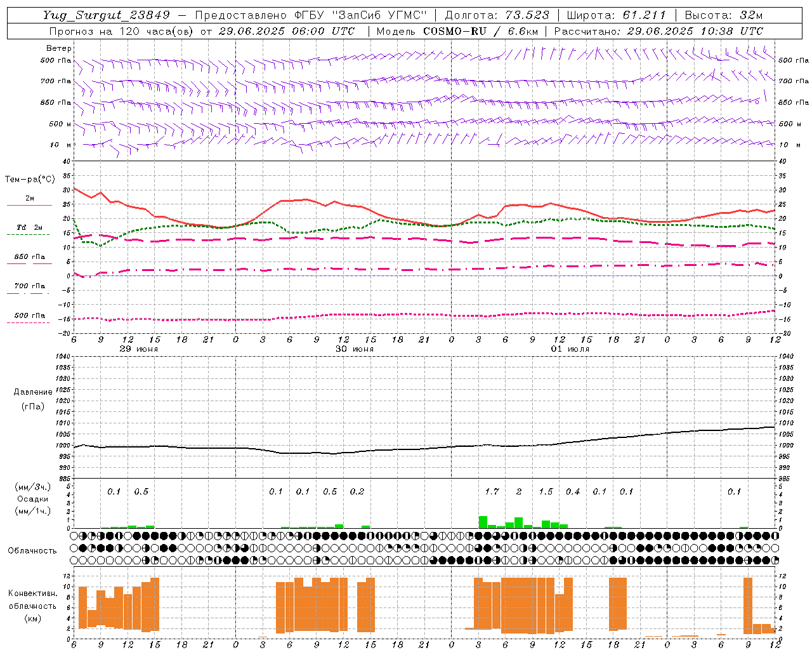Click the Конвективн. облачность (км) label
812x650 pixels.
click(x=32, y=606)
